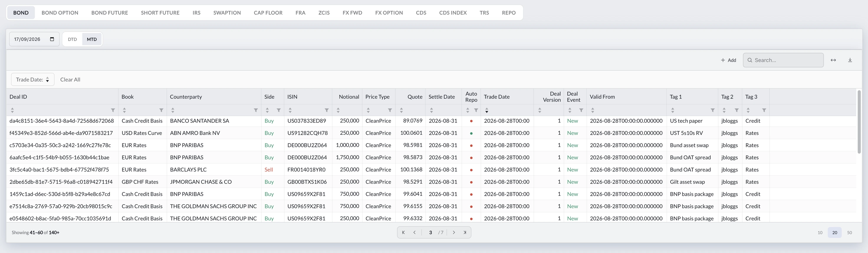Viewport: 868px width, 253px height.
Task: Sort by Deal Version column arrows
Action: tap(540, 110)
